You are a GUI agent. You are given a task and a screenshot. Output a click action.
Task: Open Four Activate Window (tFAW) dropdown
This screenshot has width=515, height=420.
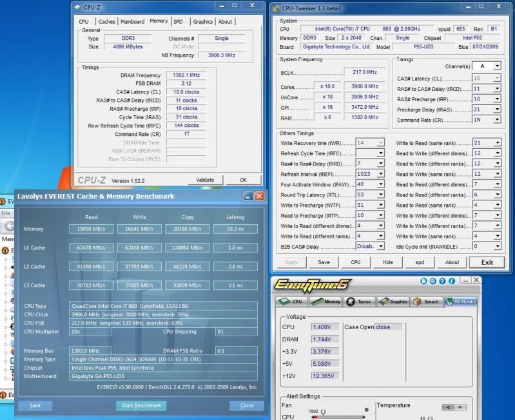(381, 184)
